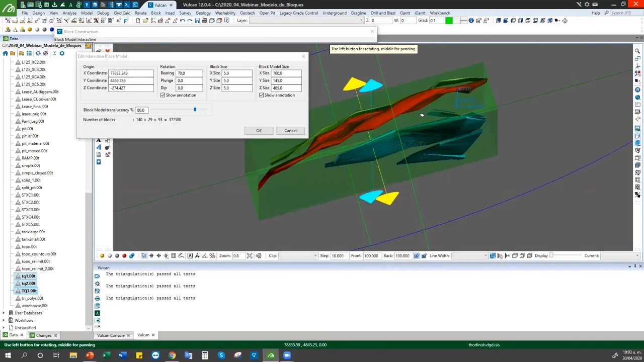Viewport: 644px width, 362px height.
Task: Click the bold A text icon in the toolbar
Action: click(96, 21)
